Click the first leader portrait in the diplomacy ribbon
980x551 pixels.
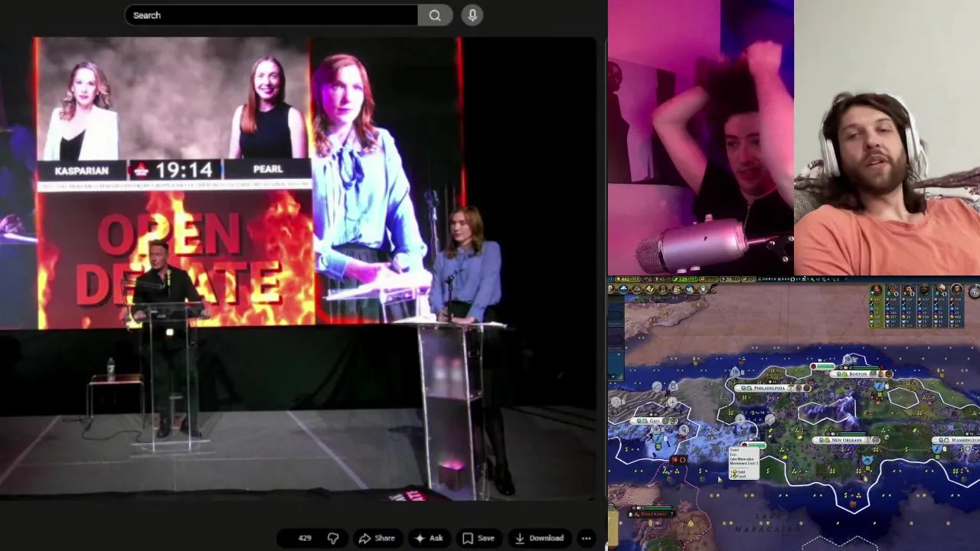[x=876, y=291]
